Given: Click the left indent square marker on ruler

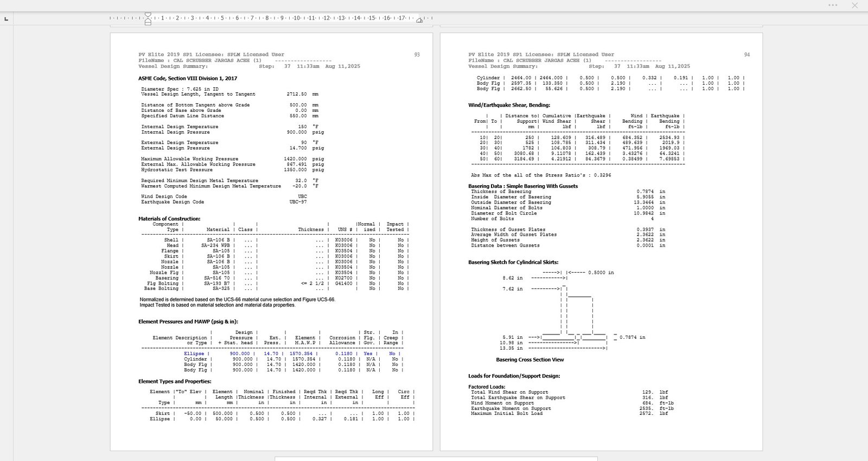Looking at the screenshot, I should point(148,23).
